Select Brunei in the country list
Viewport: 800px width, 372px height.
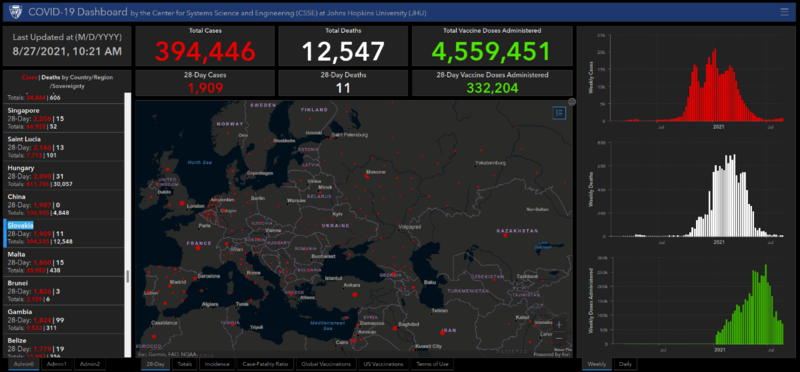coord(63,291)
